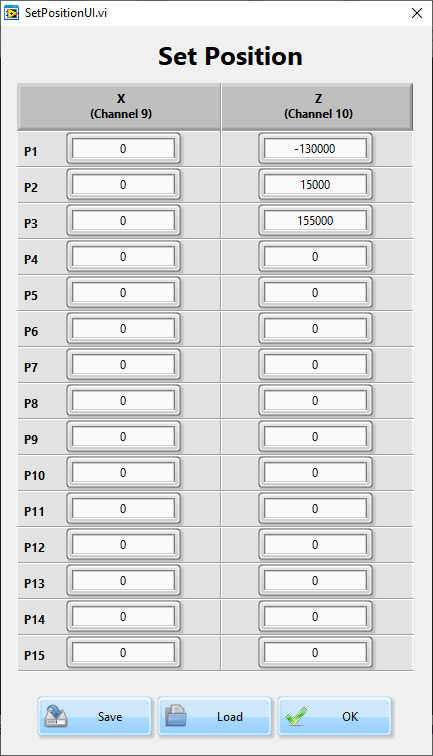
Task: Load saved position settings
Action: click(215, 716)
